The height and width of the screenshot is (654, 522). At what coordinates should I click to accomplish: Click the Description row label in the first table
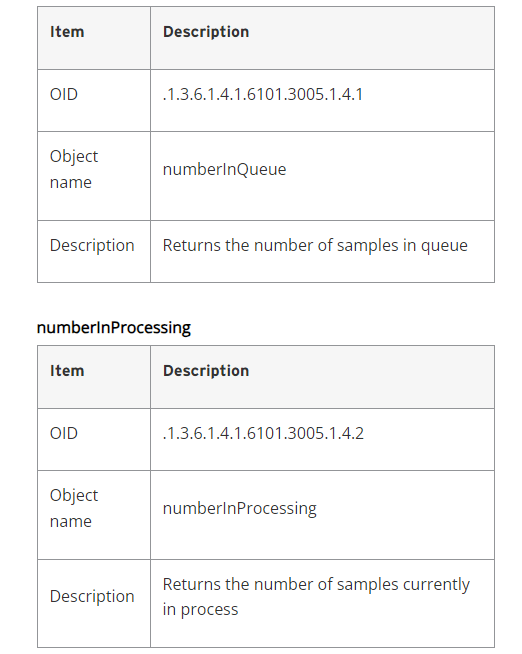pos(92,246)
